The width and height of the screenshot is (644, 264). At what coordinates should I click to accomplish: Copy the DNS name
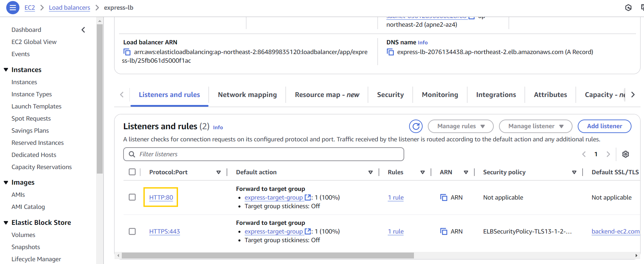pos(390,52)
